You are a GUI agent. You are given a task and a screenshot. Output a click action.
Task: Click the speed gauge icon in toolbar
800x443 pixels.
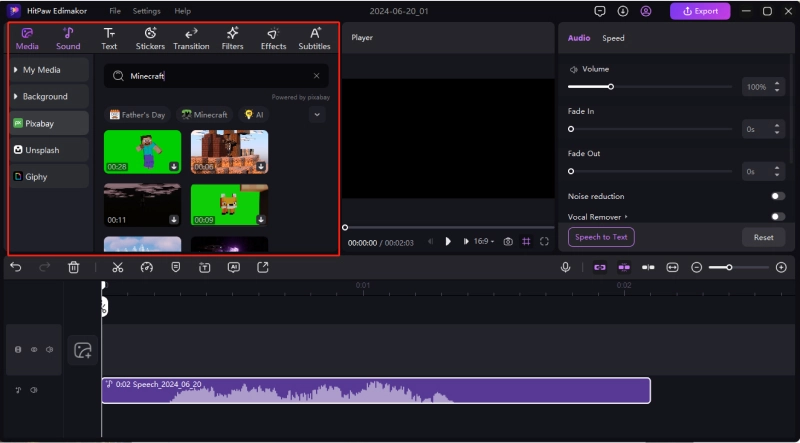tap(146, 267)
